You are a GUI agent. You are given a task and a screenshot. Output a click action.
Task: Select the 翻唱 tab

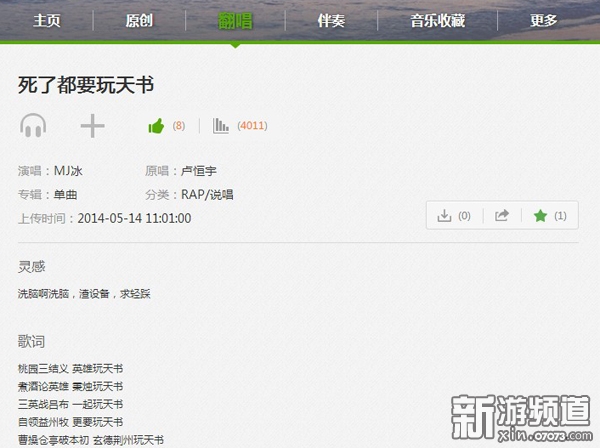click(236, 20)
